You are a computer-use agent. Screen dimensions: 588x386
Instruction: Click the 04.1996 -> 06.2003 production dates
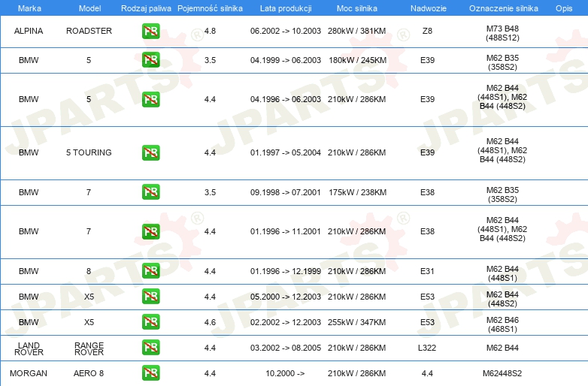pos(286,100)
